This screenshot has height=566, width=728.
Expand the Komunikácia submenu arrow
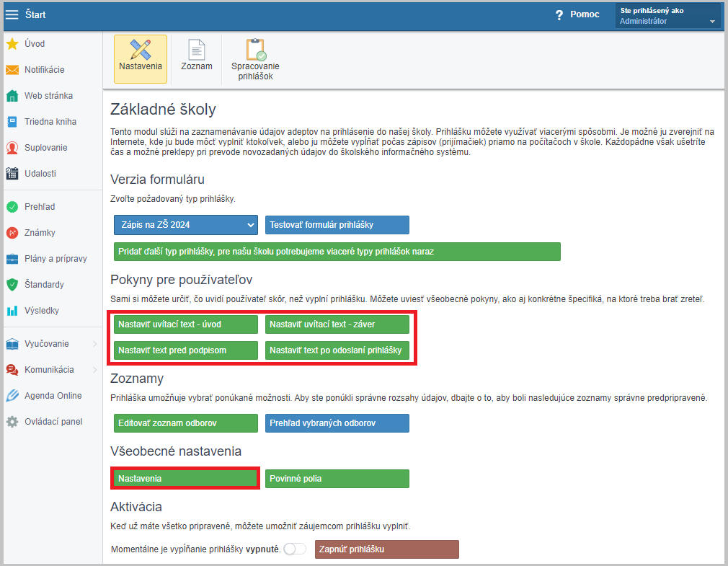point(94,370)
